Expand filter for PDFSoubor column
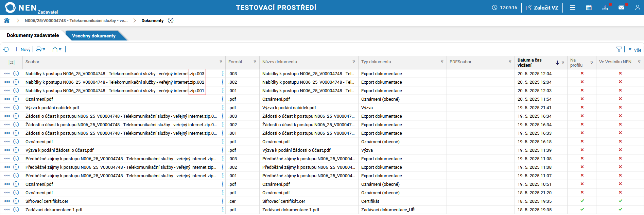This screenshot has width=644, height=215. pos(510,62)
